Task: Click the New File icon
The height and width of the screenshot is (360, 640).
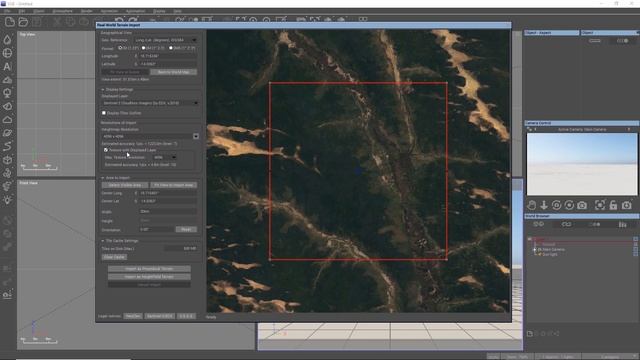Action: click(x=10, y=22)
